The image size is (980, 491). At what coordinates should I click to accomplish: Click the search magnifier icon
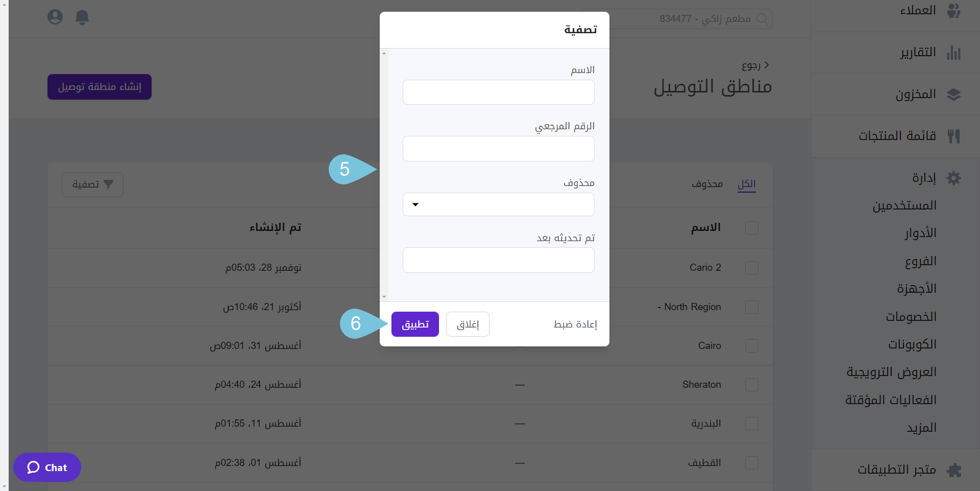(762, 19)
